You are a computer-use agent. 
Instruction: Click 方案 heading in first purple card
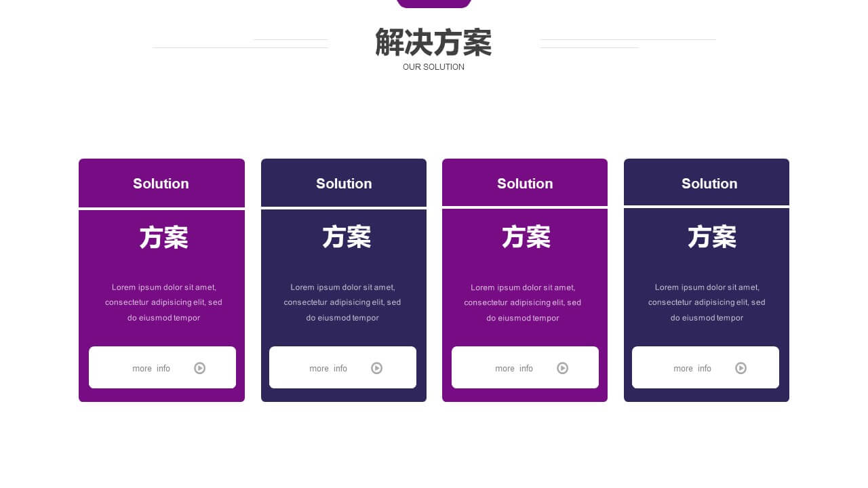pyautogui.click(x=163, y=238)
